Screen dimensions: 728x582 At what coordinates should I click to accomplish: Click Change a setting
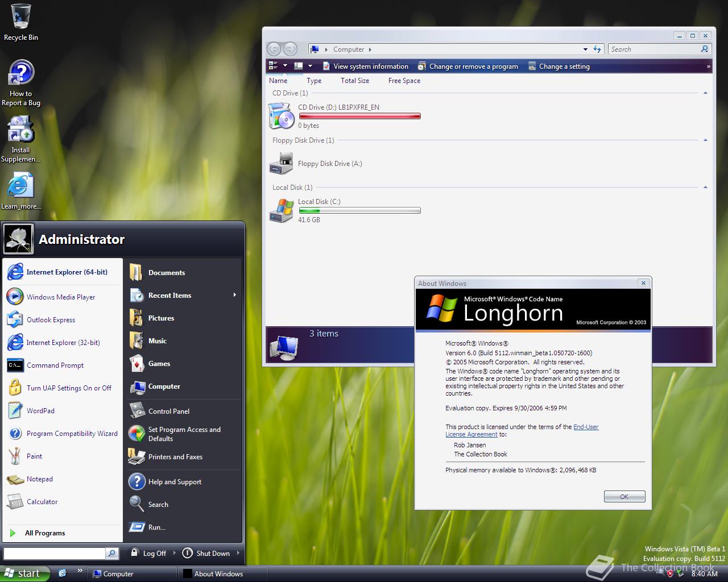(559, 66)
